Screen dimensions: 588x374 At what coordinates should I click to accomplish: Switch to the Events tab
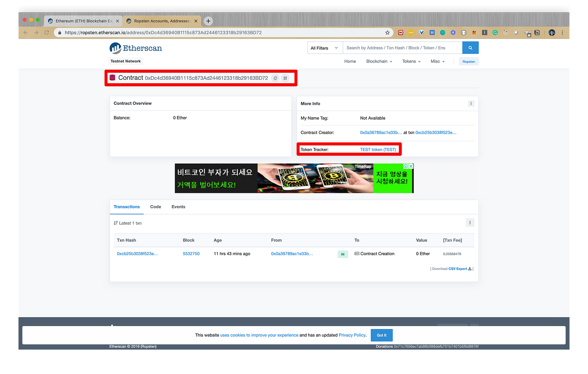178,207
